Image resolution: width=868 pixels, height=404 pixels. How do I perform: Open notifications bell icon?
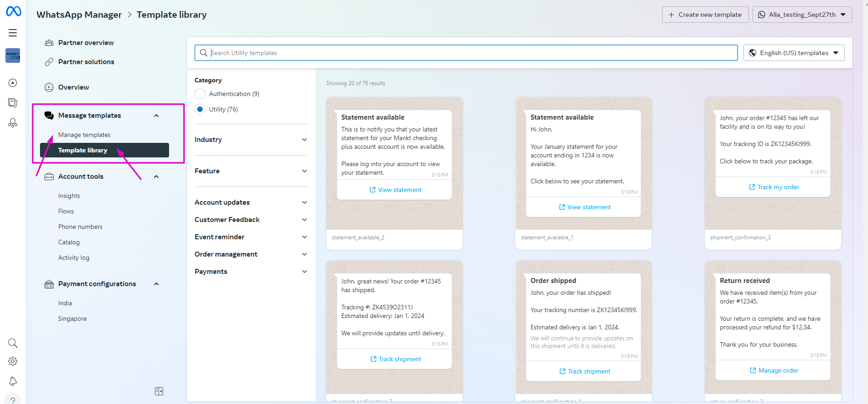click(x=13, y=381)
